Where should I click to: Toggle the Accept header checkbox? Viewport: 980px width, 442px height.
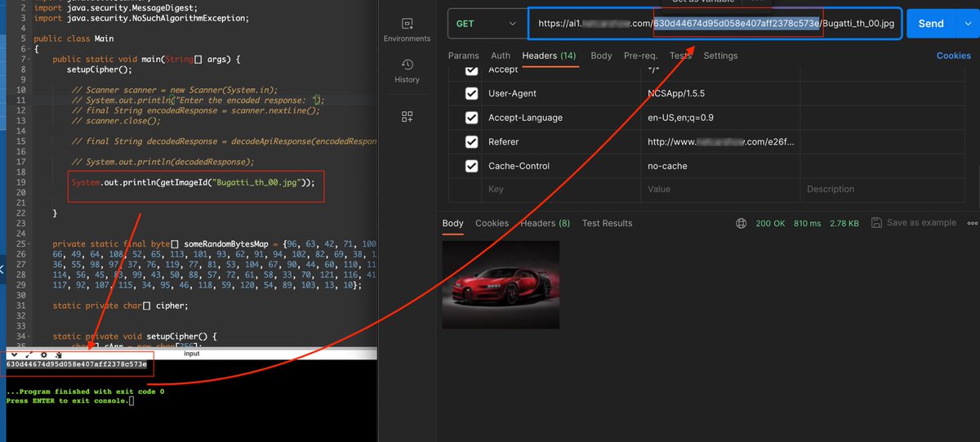click(x=471, y=70)
